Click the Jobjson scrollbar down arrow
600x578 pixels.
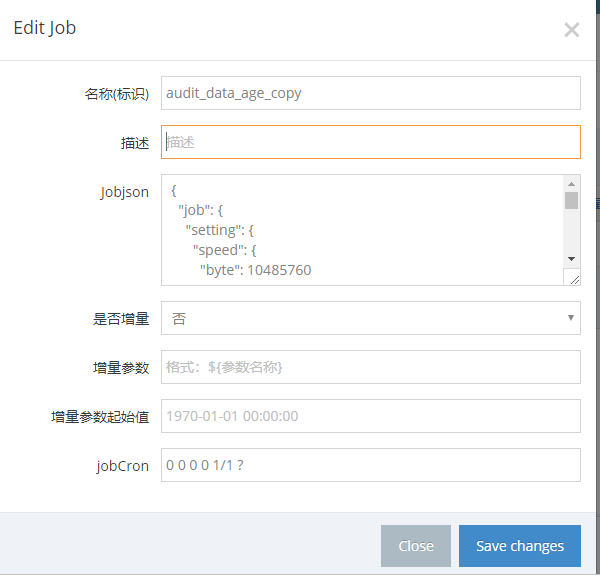(571, 259)
